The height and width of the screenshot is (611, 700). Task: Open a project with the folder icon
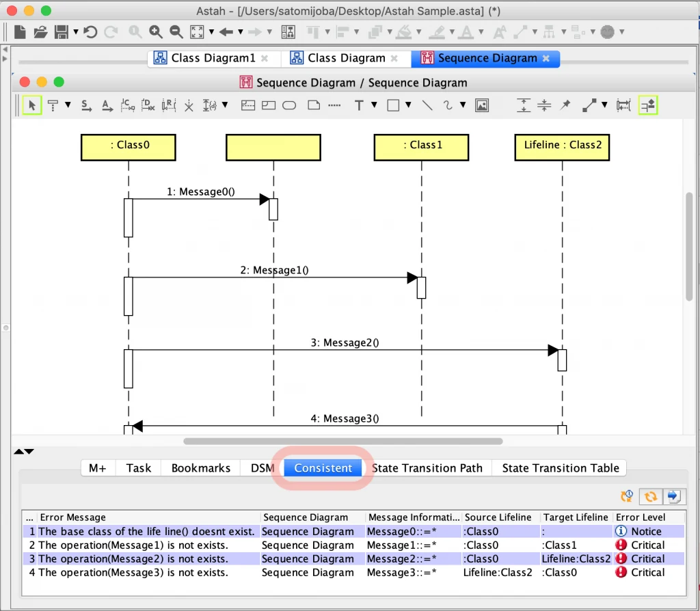40,31
